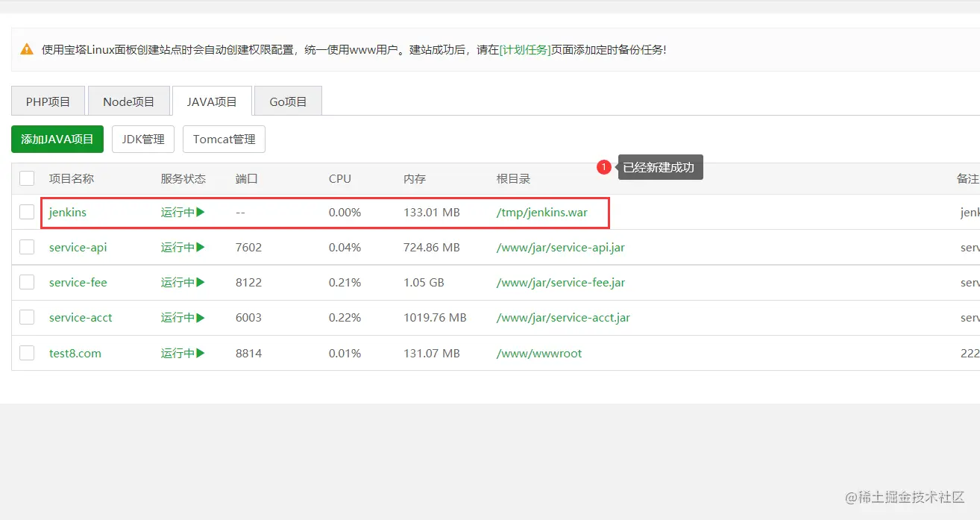Open root directory /www/jar/service-acct.jar

click(563, 317)
